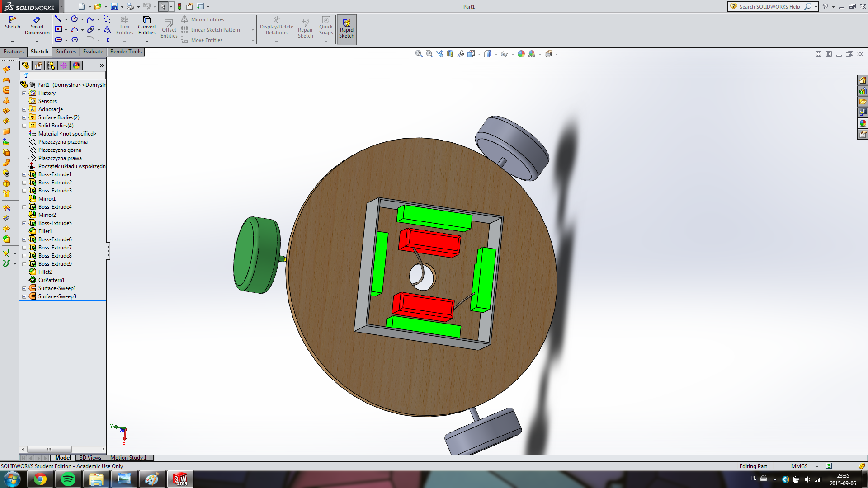Click the Offset Entities button
Viewport: 868px width, 488px height.
coord(169,28)
